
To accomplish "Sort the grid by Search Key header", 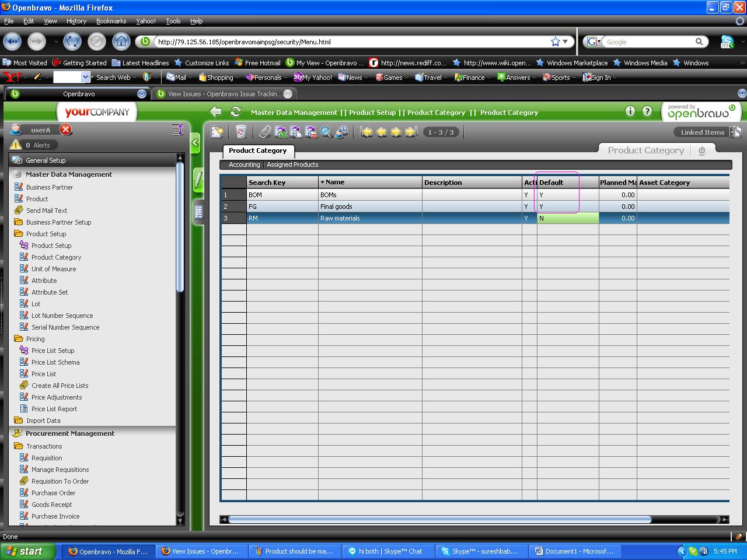I will click(x=282, y=182).
